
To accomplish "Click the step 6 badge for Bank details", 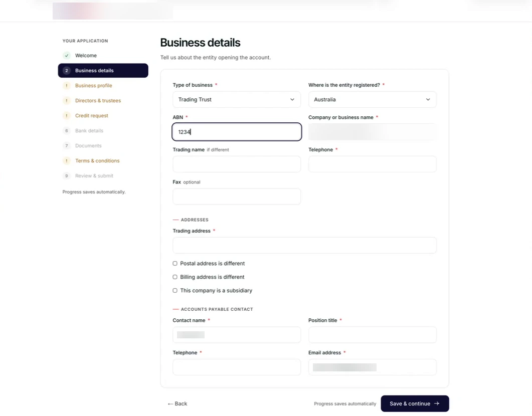I will [x=67, y=130].
